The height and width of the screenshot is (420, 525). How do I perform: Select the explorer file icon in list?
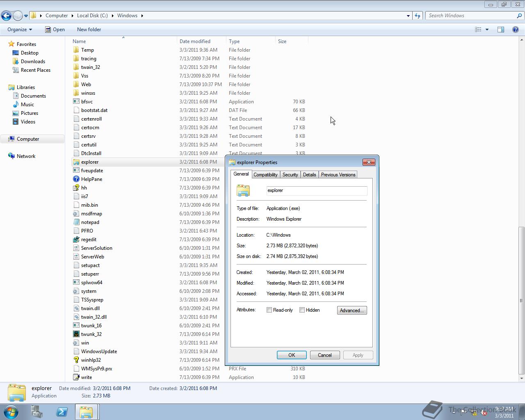point(76,162)
